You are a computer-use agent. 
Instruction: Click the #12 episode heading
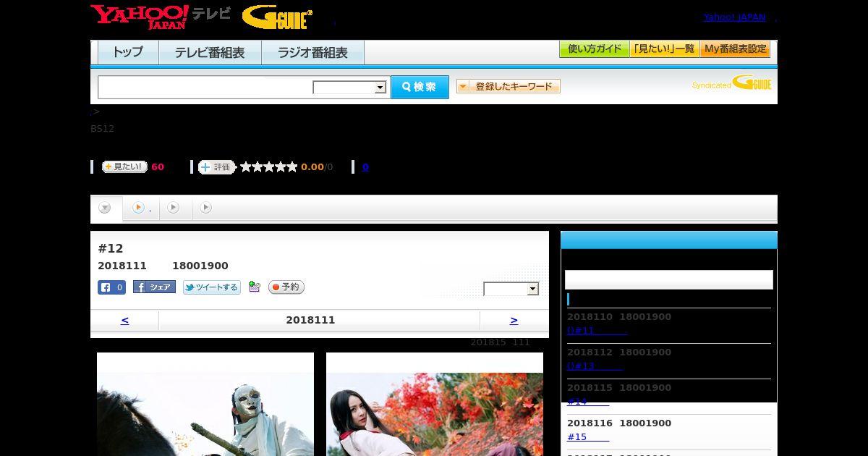(111, 248)
